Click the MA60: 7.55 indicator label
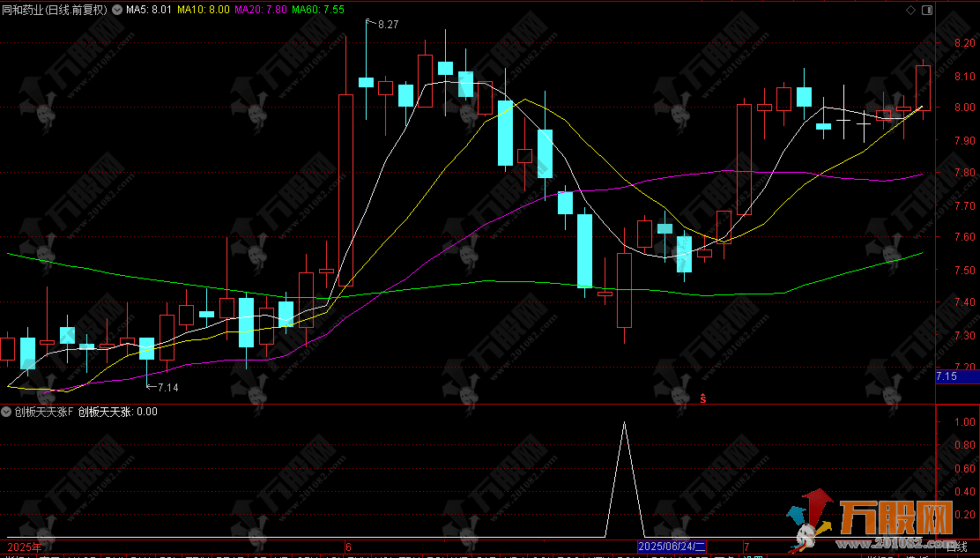The height and width of the screenshot is (558, 980). point(317,10)
